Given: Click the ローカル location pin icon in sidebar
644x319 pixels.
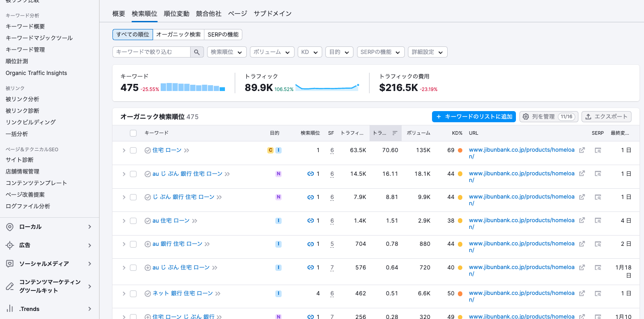Looking at the screenshot, I should click(9, 227).
